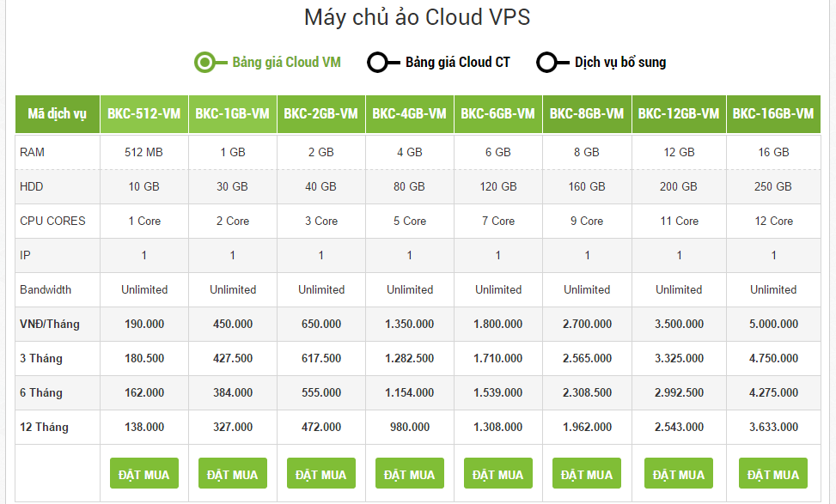This screenshot has height=504, width=836.
Task: Switch to Bảng giá Cloud CT pricing
Action: pos(439,63)
